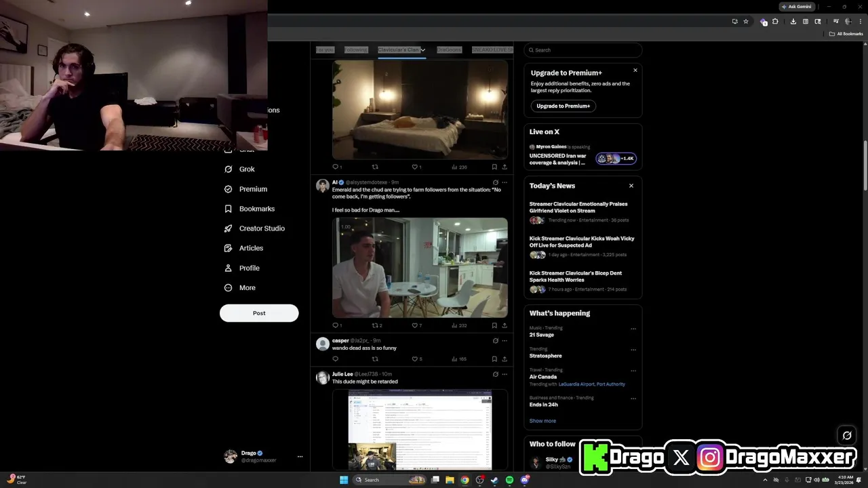
Task: Like the AI @aisystemdotexe post
Action: (415, 325)
